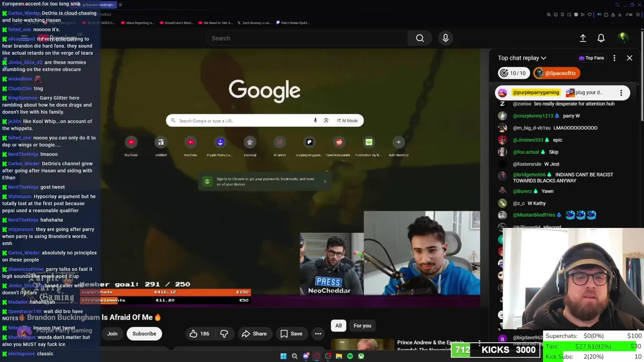Open the 10 / 10 chat badge

point(513,73)
